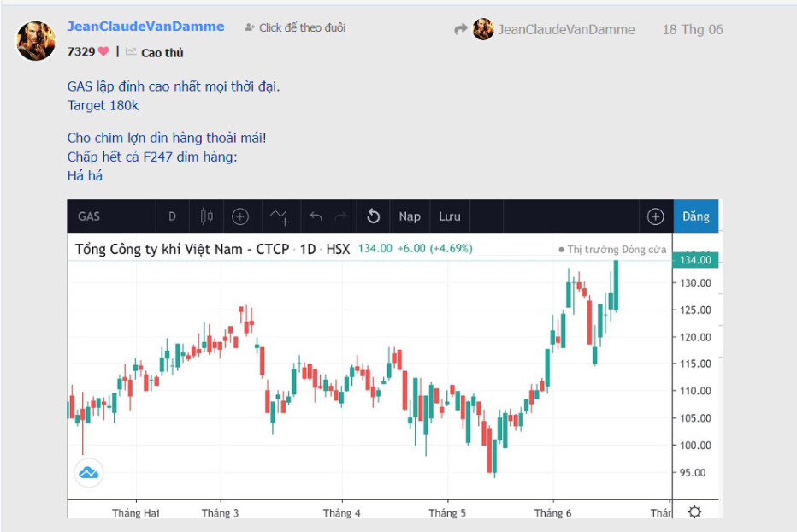Click the circled plus icon beside Đăng

[655, 216]
